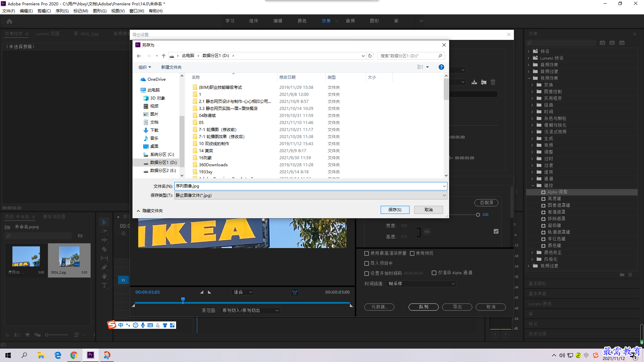Screen dimensions: 644x362
Task: Change the file view layout icon
Action: click(420, 67)
